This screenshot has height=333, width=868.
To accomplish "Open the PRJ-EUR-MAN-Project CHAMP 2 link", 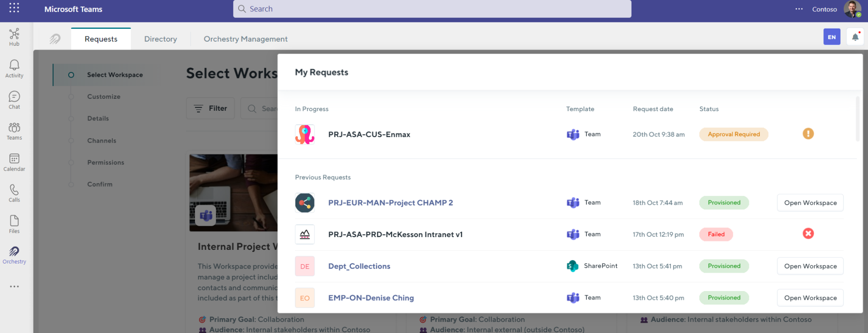I will (390, 203).
